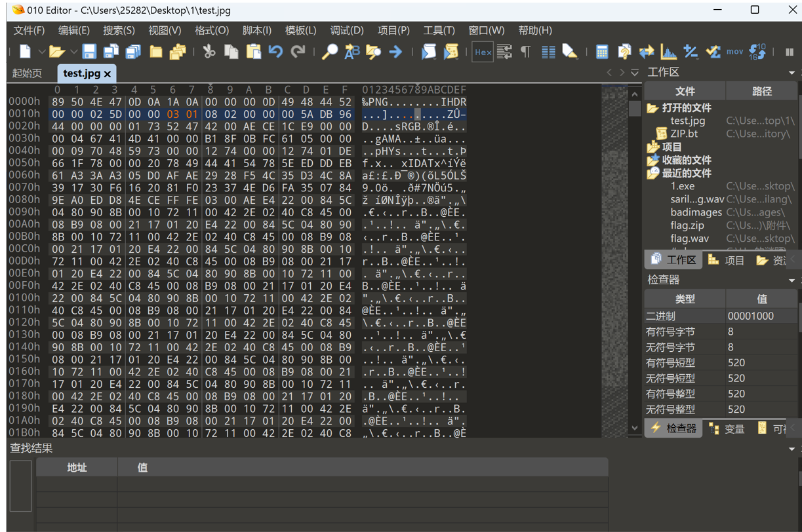Expand the New file dropdown arrow

pos(41,52)
